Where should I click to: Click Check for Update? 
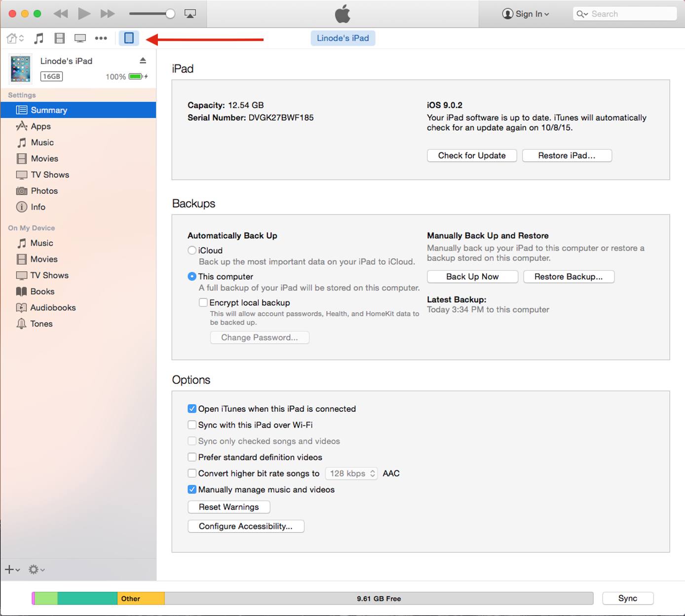[471, 155]
